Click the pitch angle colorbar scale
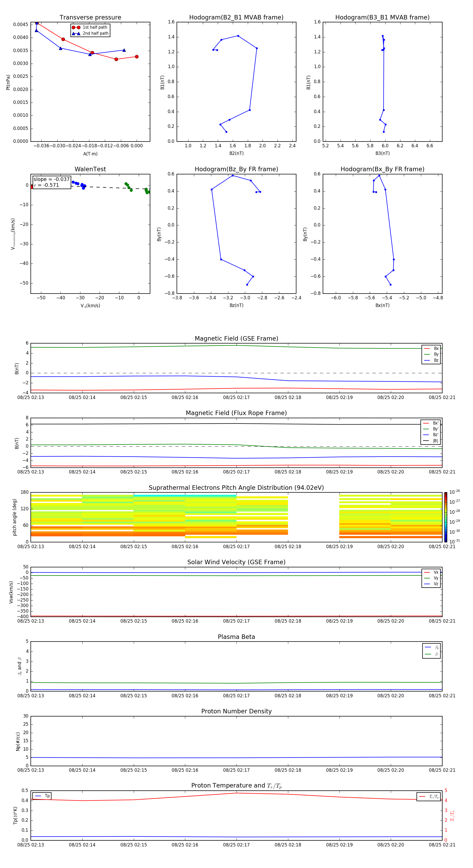This screenshot has width=473, height=868. point(446,517)
